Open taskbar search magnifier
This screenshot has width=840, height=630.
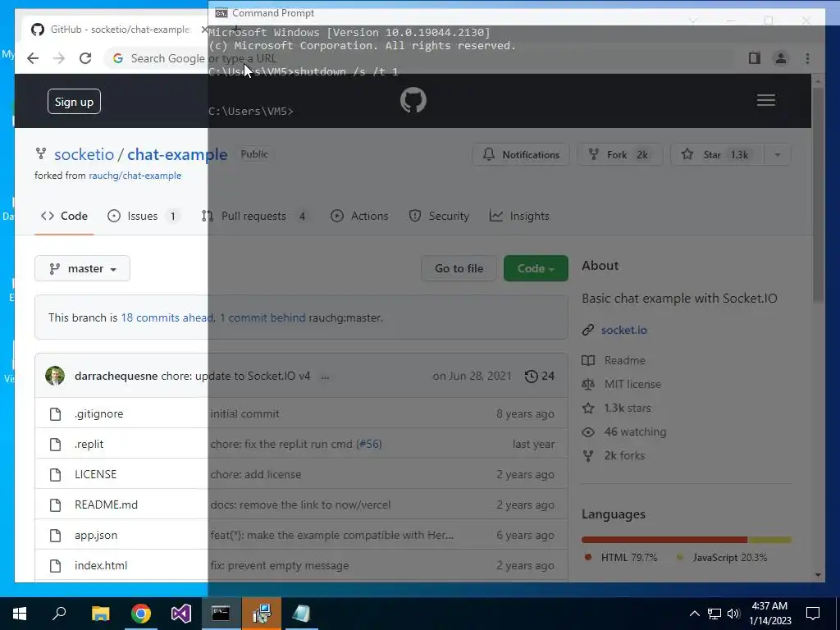click(x=59, y=614)
